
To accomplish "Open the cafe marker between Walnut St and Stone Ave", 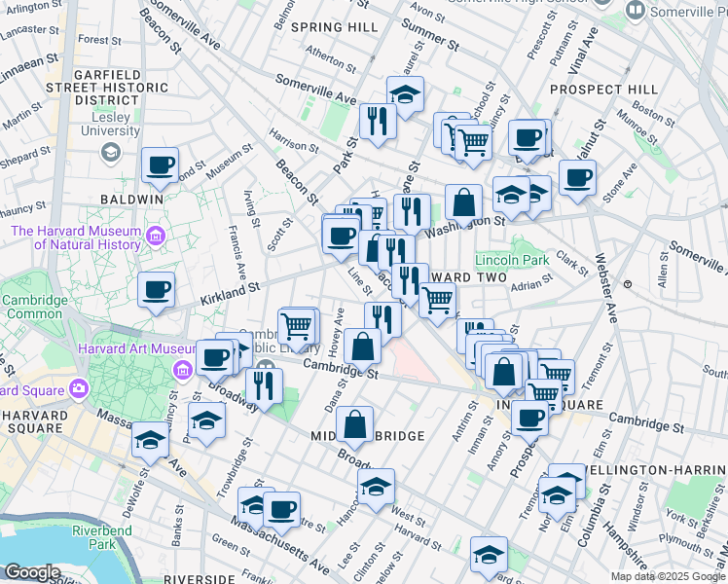I will coord(577,181).
